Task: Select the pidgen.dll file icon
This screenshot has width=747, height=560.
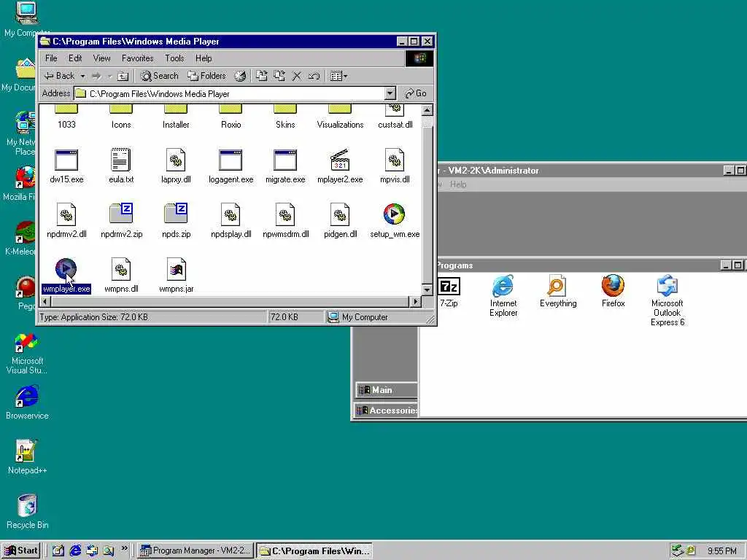Action: (x=340, y=214)
